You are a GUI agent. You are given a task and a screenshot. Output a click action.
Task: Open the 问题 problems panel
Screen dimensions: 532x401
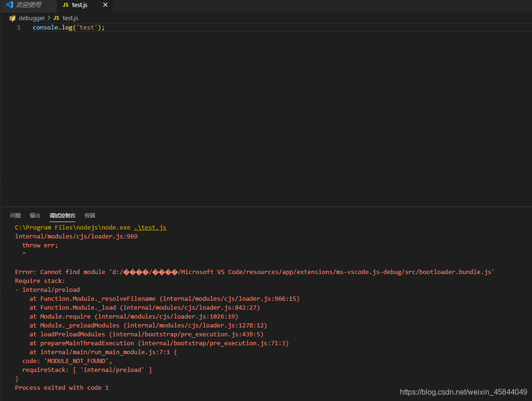tap(15, 215)
